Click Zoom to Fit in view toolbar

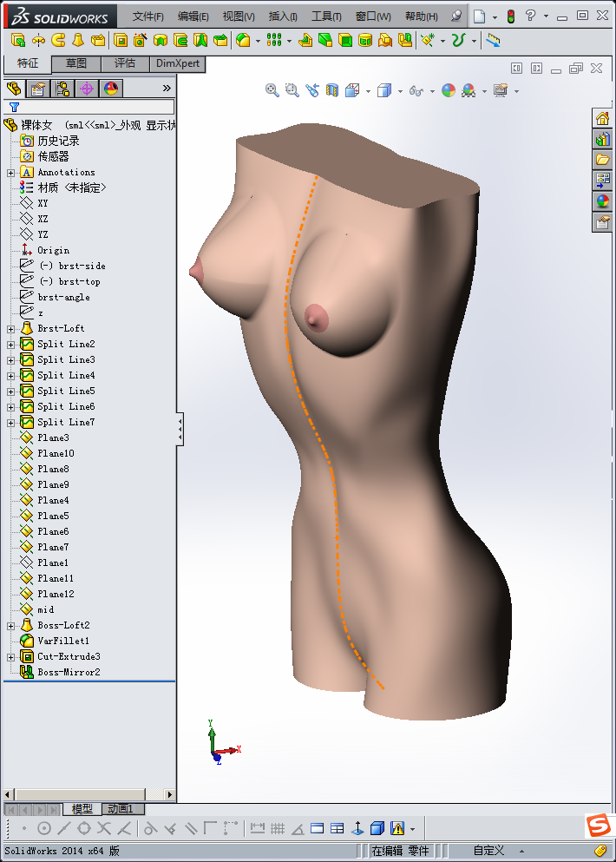click(x=272, y=90)
